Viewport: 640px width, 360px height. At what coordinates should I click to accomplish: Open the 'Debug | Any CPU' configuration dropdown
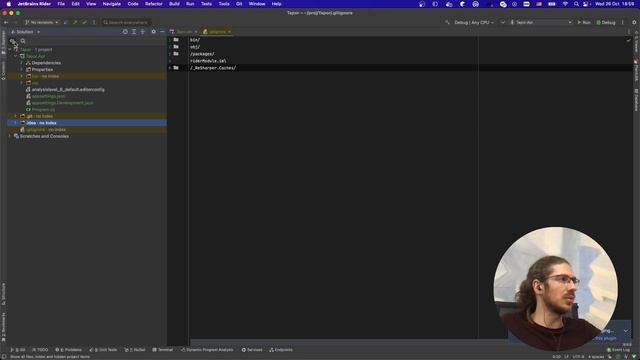pyautogui.click(x=473, y=22)
